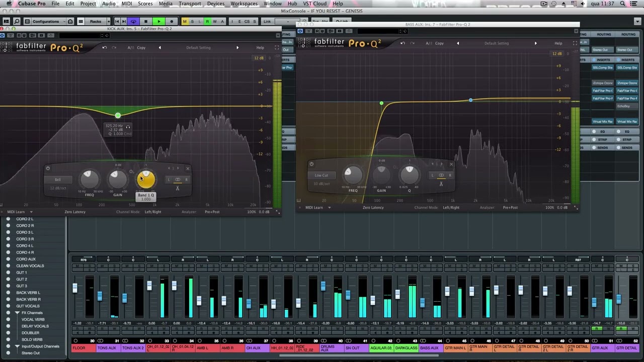Image resolution: width=644 pixels, height=362 pixels.
Task: Open the Transport menu
Action: [190, 4]
